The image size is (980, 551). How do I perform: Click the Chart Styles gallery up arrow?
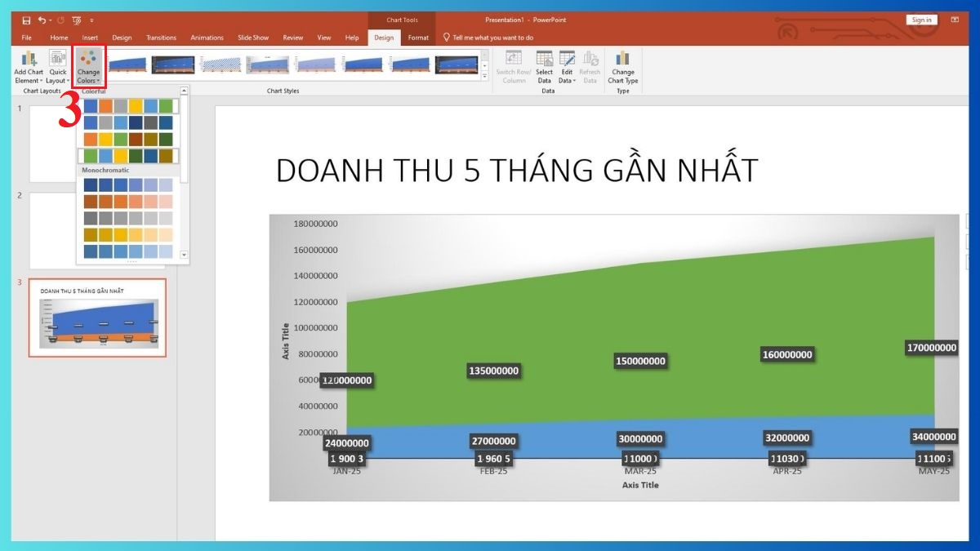(484, 55)
